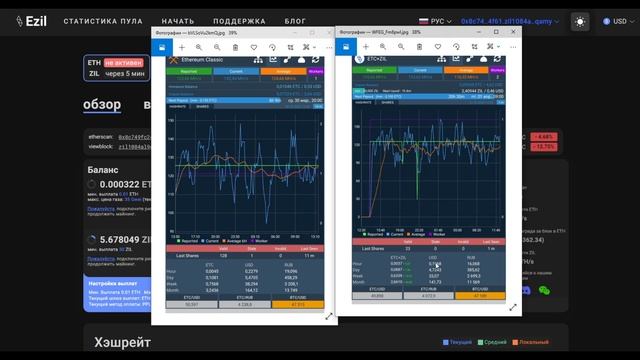Open the etherscan address link
Image resolution: width=640 pixels, height=360 pixels.
tap(134, 137)
